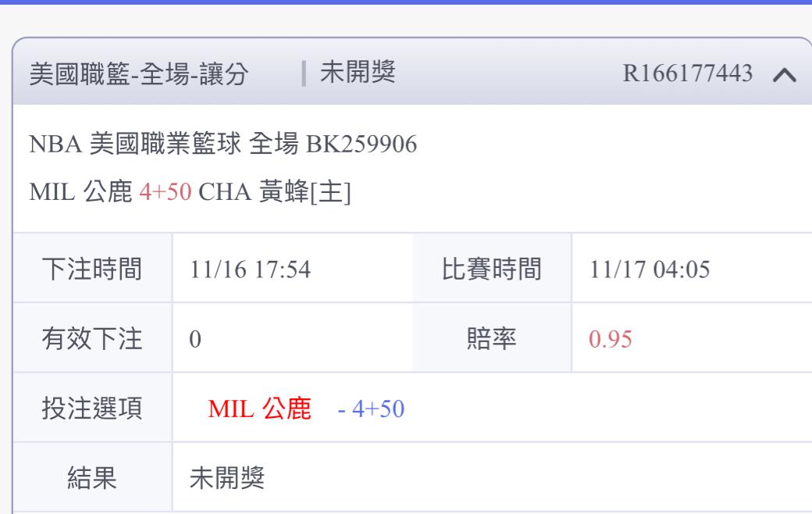The width and height of the screenshot is (812, 514).
Task: Click the 未開獎 result value in 結果 row
Action: pos(227,478)
